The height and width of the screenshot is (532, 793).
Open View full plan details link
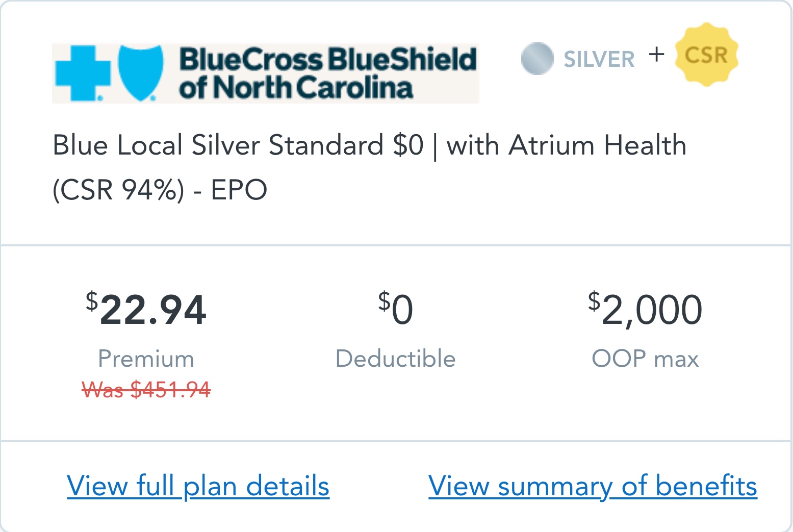pos(198,486)
